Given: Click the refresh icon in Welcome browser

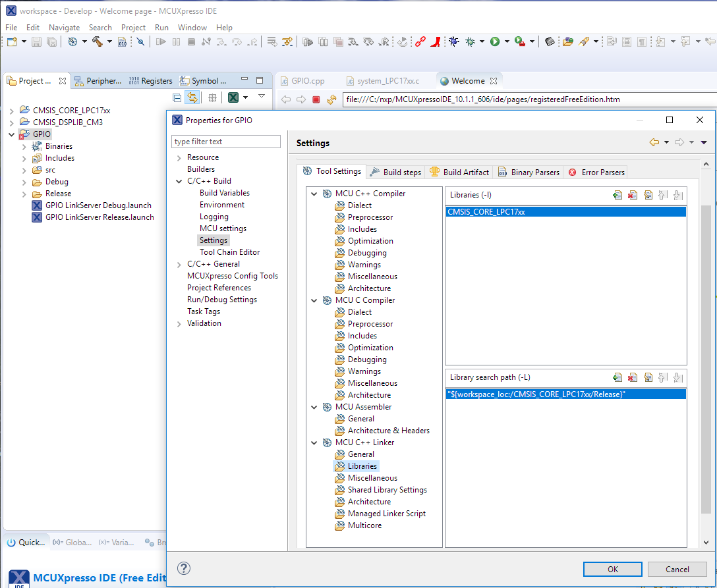Looking at the screenshot, I should [331, 99].
